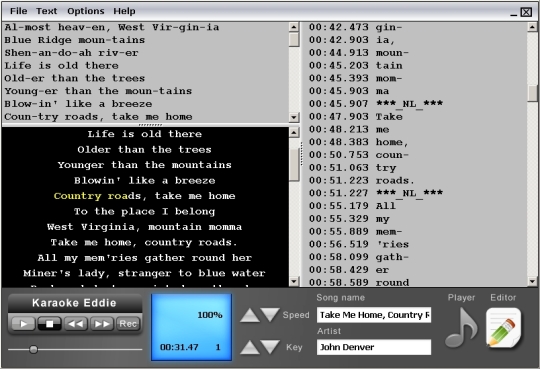This screenshot has width=540, height=369.
Task: Open the File menu
Action: pos(19,11)
